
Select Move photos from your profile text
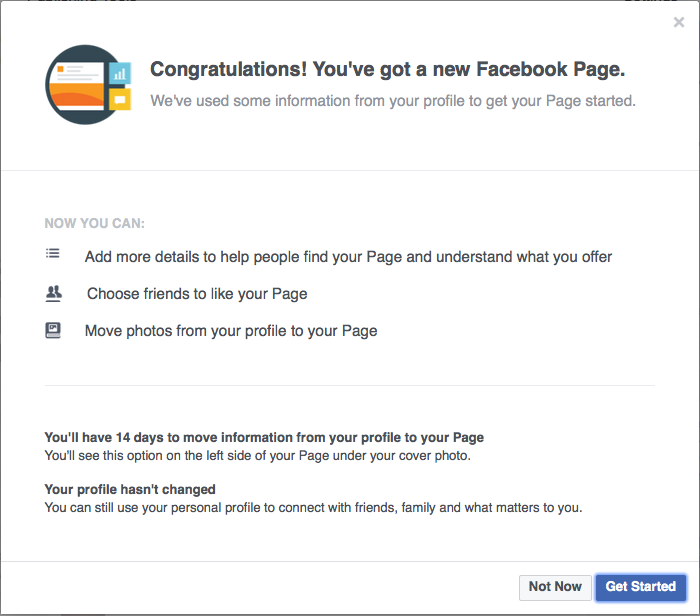231,330
